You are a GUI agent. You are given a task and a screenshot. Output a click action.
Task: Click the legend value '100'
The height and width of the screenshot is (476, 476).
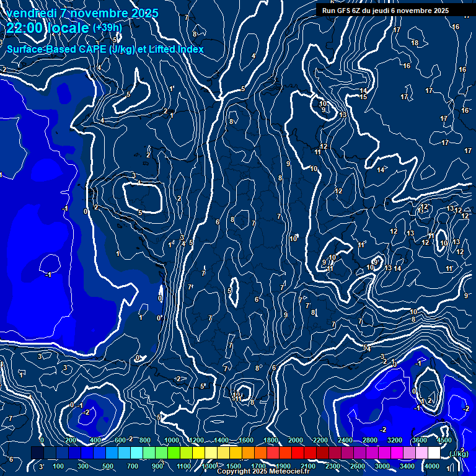(58, 466)
